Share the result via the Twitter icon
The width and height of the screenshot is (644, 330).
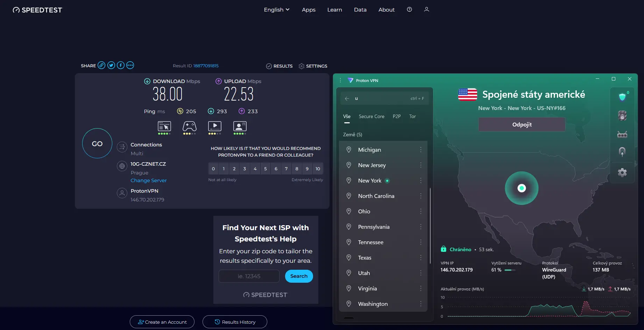[111, 65]
